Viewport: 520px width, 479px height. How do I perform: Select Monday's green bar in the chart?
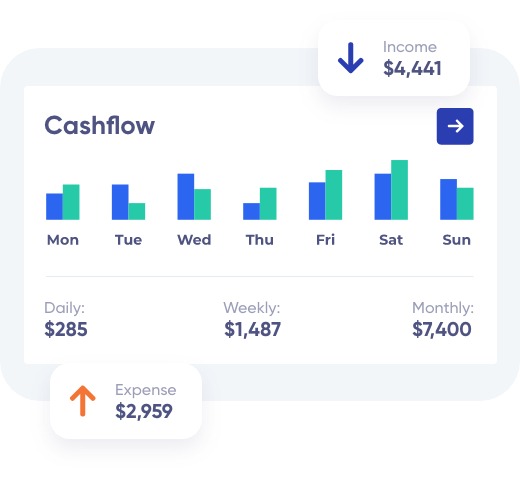point(71,202)
